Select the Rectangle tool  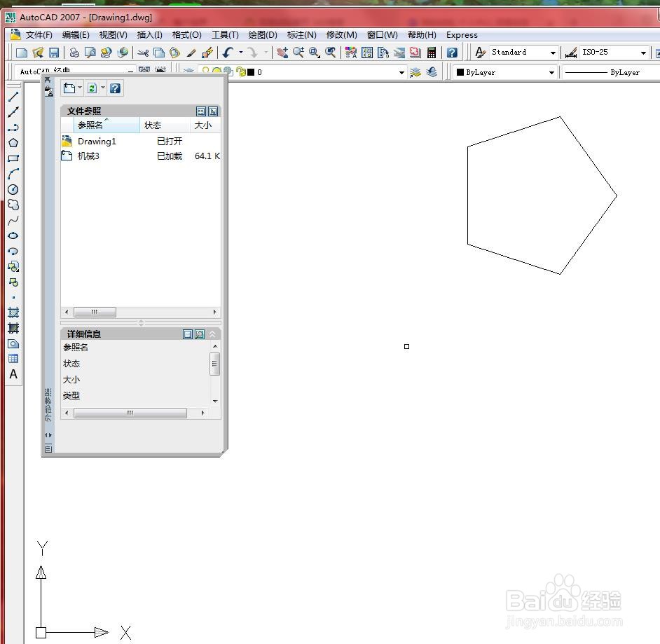(x=13, y=158)
